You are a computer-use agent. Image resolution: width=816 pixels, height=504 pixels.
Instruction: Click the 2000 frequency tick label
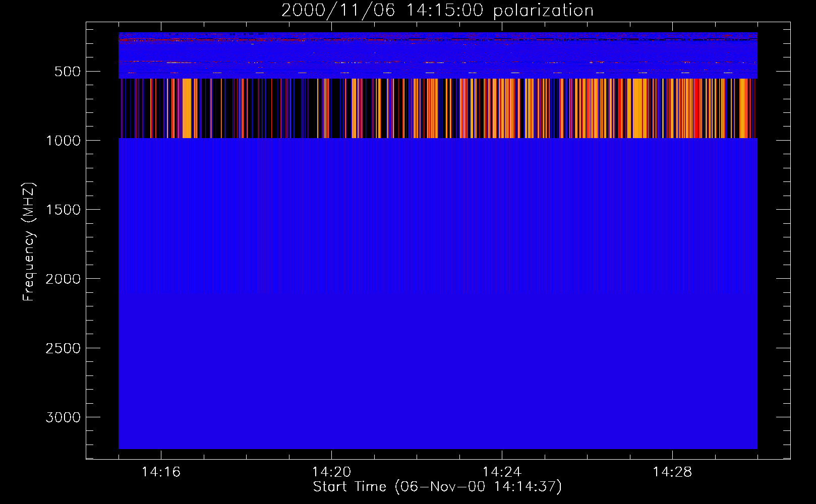63,279
